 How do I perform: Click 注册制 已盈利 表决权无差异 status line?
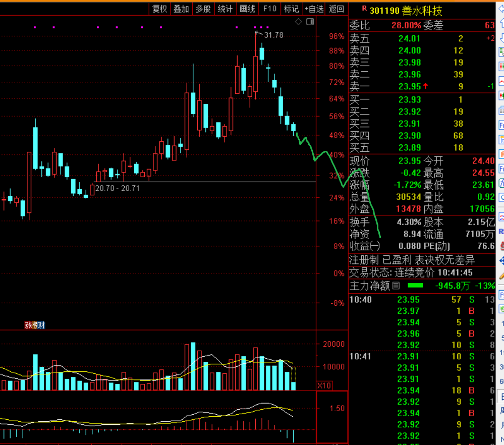(x=412, y=260)
